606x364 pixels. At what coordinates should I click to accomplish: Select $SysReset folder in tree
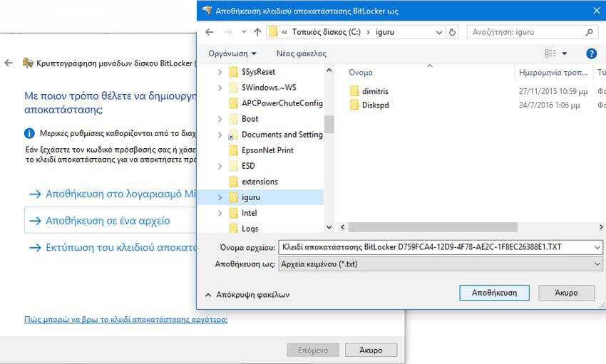click(253, 72)
